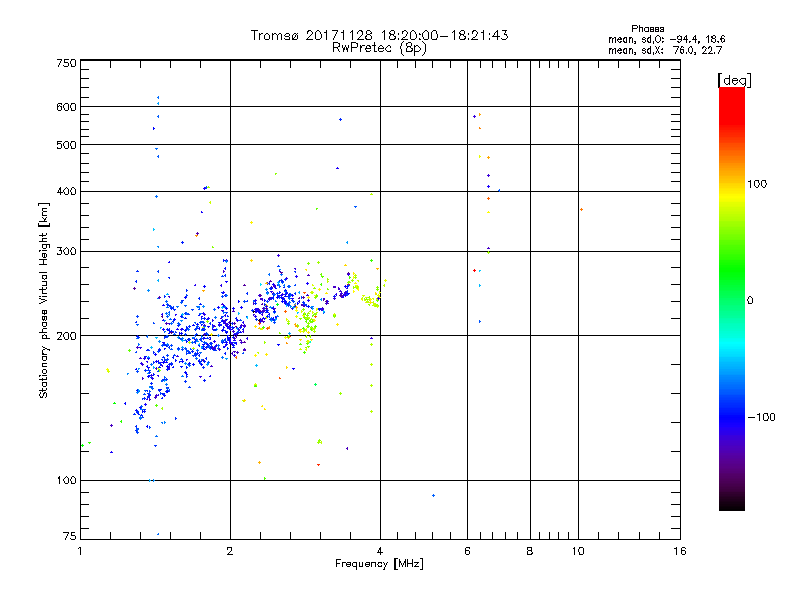
Task: Click the x-axis tick label '2'
Action: click(x=230, y=551)
